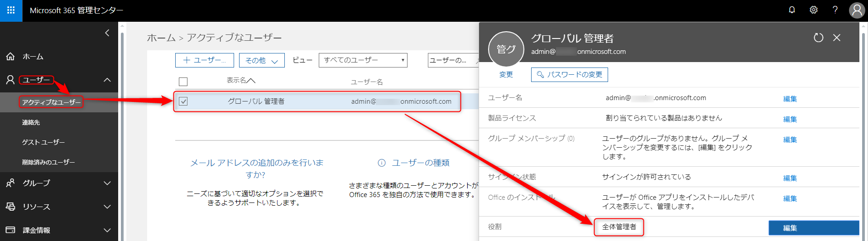This screenshot has width=868, height=241.
Task: Edit the Office のインストール row
Action: click(790, 198)
